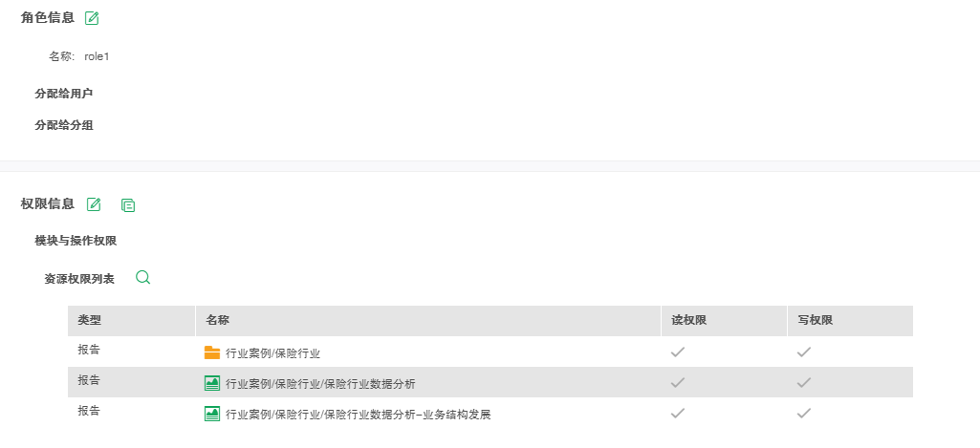The width and height of the screenshot is (980, 448).
Task: Click the orange folder icon for 行业案例/保险行业
Action: click(x=212, y=352)
